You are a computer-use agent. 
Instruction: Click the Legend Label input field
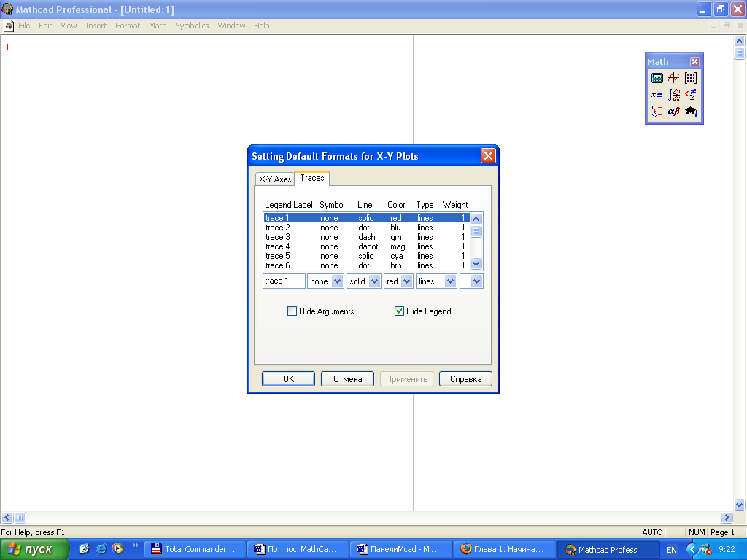point(284,281)
